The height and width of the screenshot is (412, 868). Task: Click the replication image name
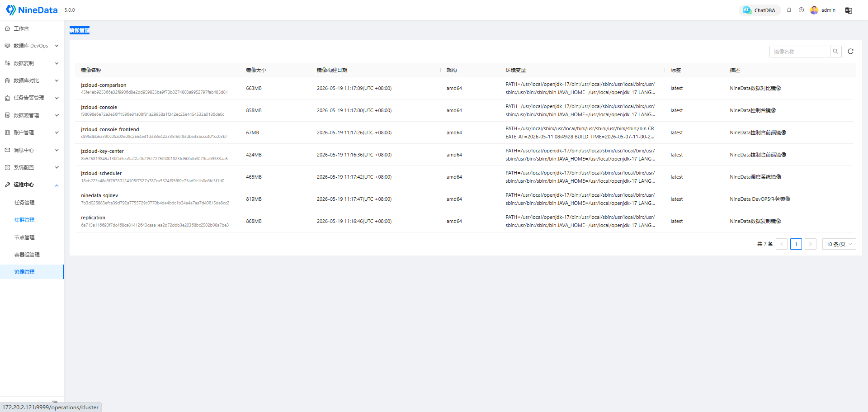pos(93,218)
